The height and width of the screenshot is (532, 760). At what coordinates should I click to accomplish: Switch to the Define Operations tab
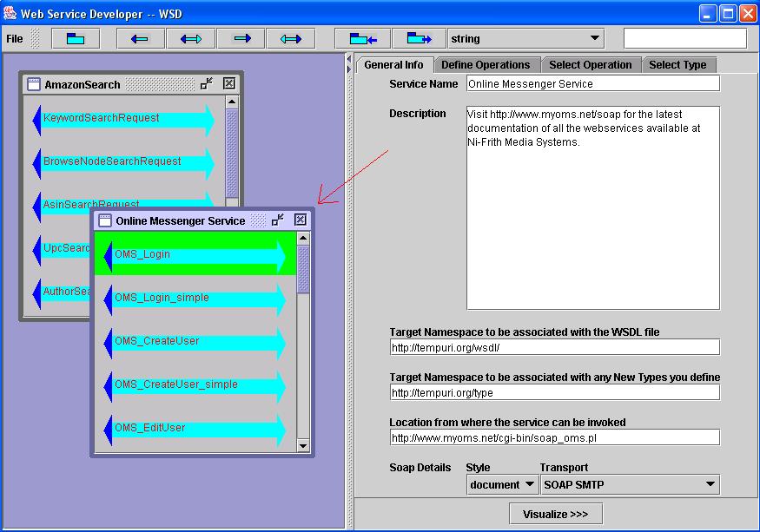coord(486,65)
